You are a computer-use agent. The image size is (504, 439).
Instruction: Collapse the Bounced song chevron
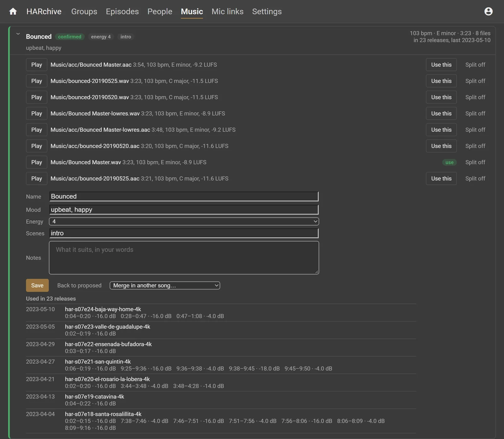click(18, 34)
